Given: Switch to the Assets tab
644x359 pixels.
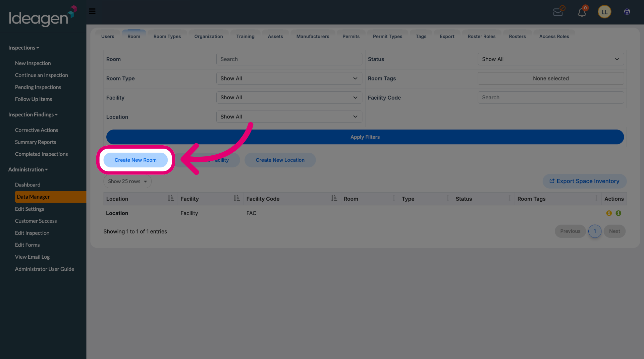Looking at the screenshot, I should click(x=275, y=36).
